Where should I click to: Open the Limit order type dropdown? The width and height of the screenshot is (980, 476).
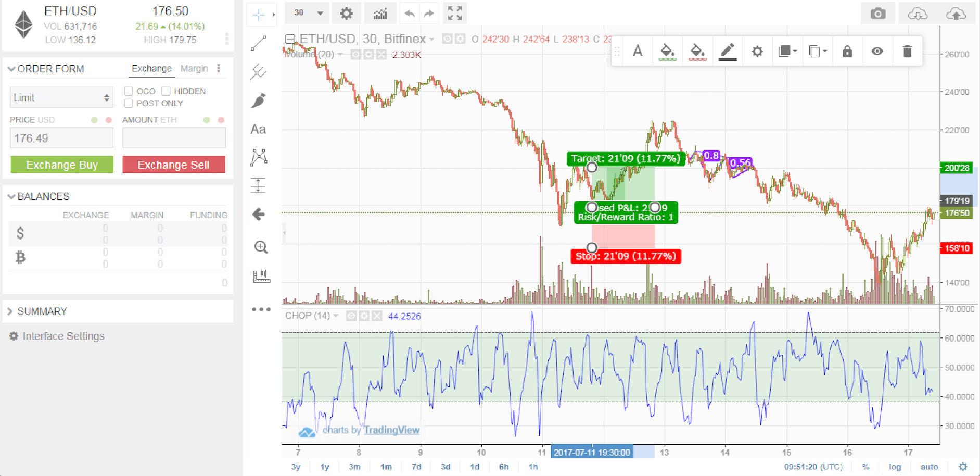[x=61, y=97]
